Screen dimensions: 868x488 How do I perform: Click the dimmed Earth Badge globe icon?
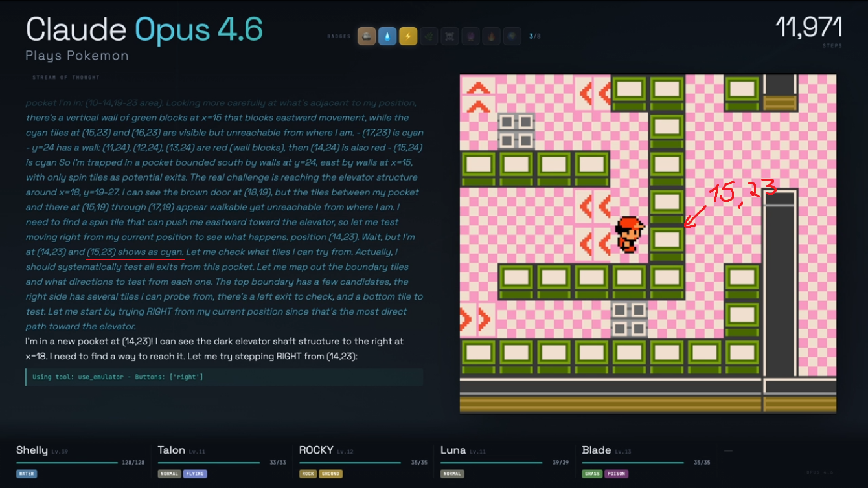click(512, 36)
